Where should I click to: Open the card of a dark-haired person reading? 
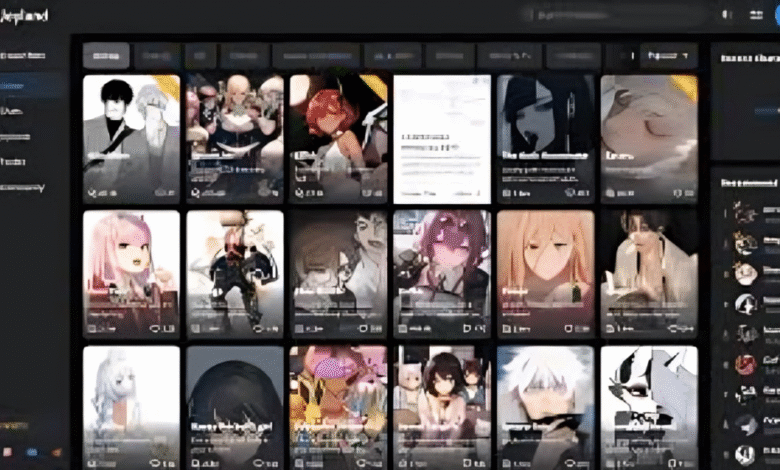tap(649, 274)
